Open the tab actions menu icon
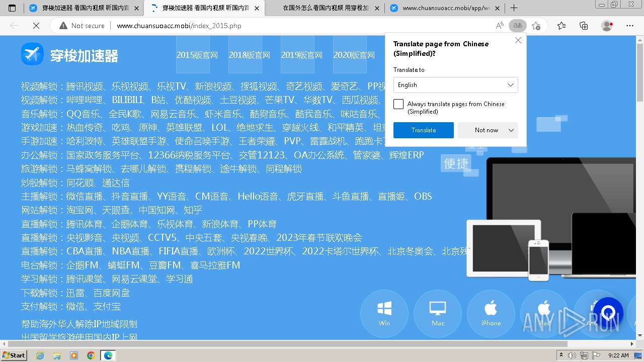Viewport: 644px width, 362px height. 12,8
